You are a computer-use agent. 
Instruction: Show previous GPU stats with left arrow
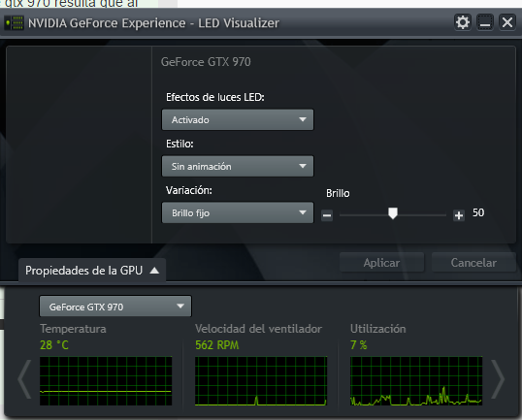click(24, 378)
